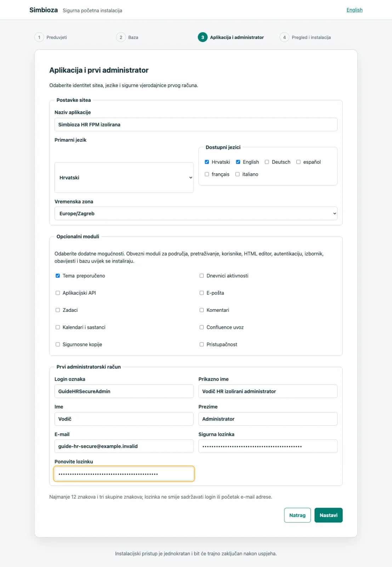This screenshot has width=392, height=567.
Task: Click the Natrag button
Action: tap(297, 515)
